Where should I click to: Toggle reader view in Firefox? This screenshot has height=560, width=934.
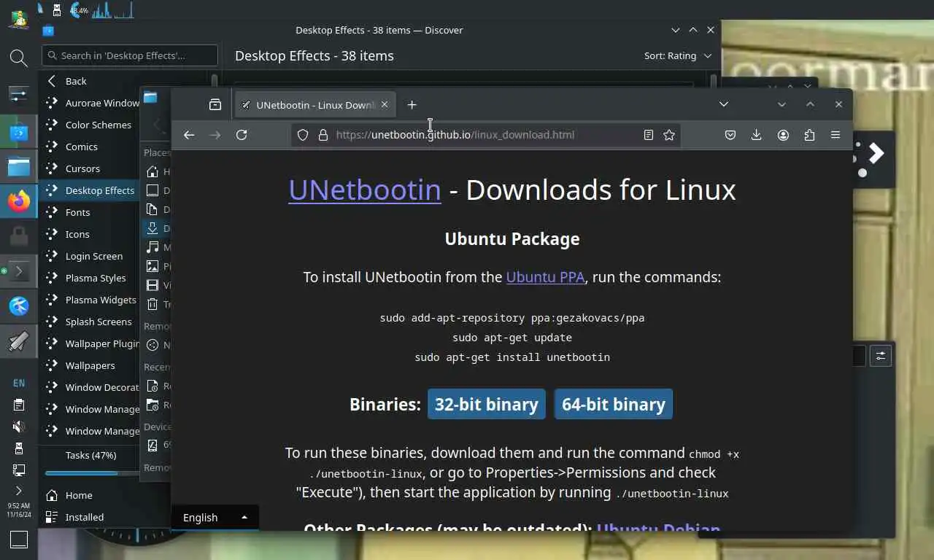(648, 135)
